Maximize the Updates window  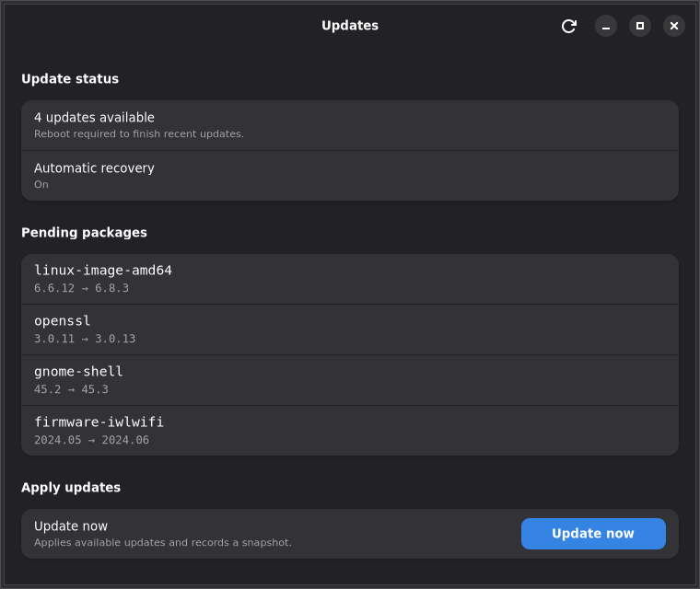pos(640,26)
